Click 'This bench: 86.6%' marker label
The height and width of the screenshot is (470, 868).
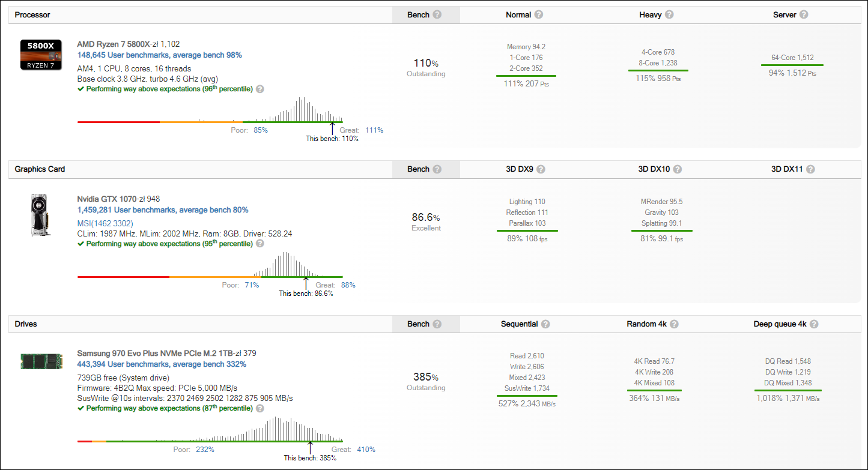[x=306, y=294]
